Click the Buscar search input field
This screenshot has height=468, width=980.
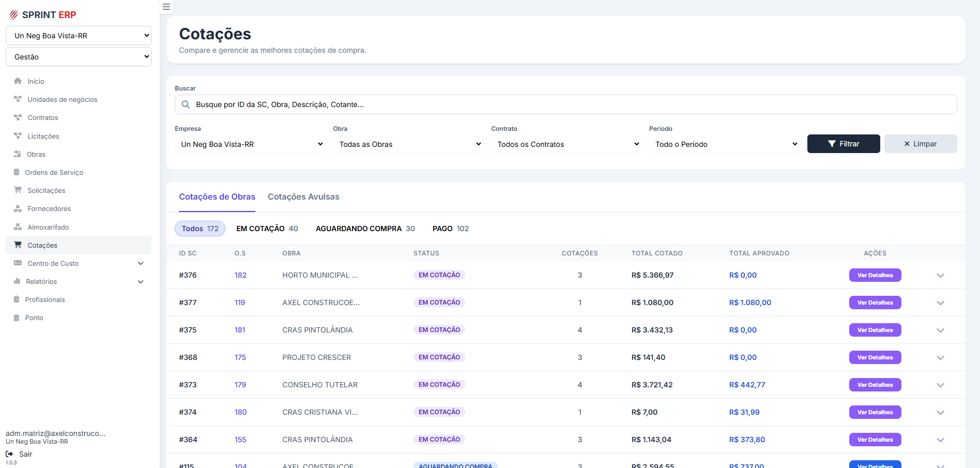(565, 104)
